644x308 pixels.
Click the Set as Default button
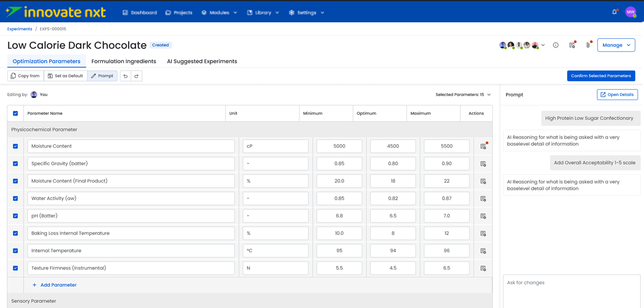click(x=66, y=76)
